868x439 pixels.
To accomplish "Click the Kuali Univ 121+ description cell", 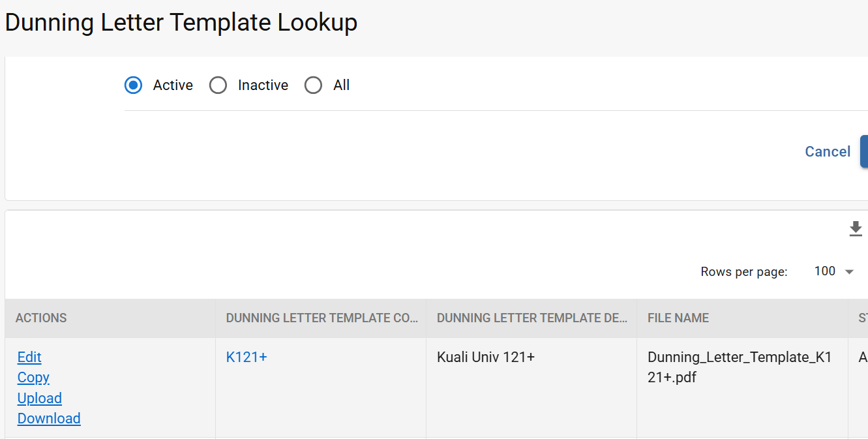I will (x=486, y=357).
